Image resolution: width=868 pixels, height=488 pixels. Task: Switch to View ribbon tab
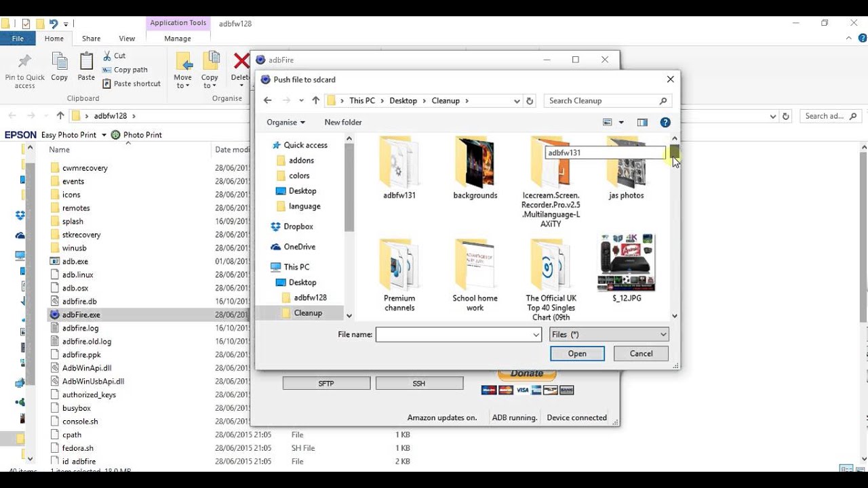click(x=127, y=39)
